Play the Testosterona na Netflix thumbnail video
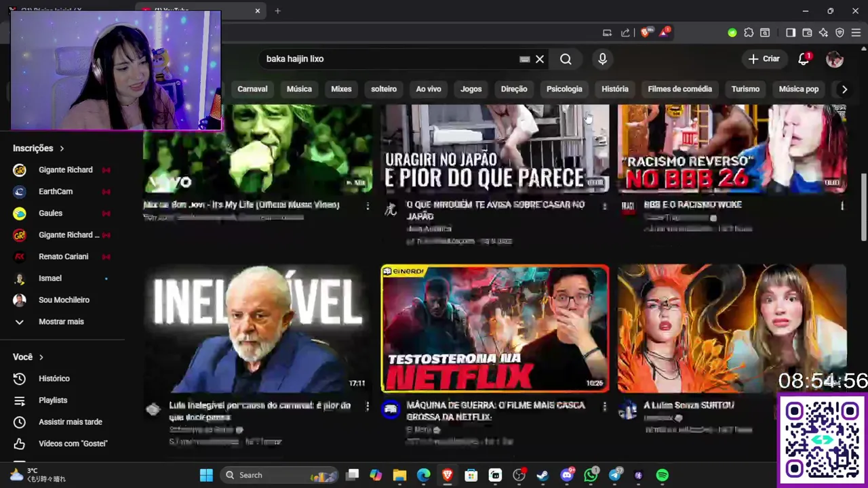Image resolution: width=868 pixels, height=488 pixels. pyautogui.click(x=495, y=329)
